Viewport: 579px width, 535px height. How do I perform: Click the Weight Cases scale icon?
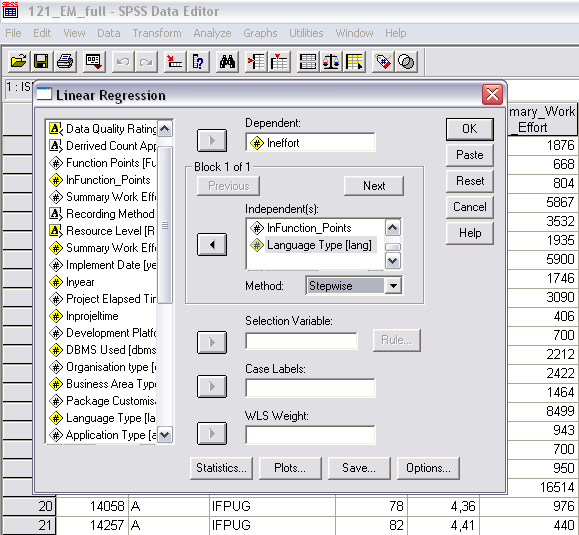click(x=331, y=61)
